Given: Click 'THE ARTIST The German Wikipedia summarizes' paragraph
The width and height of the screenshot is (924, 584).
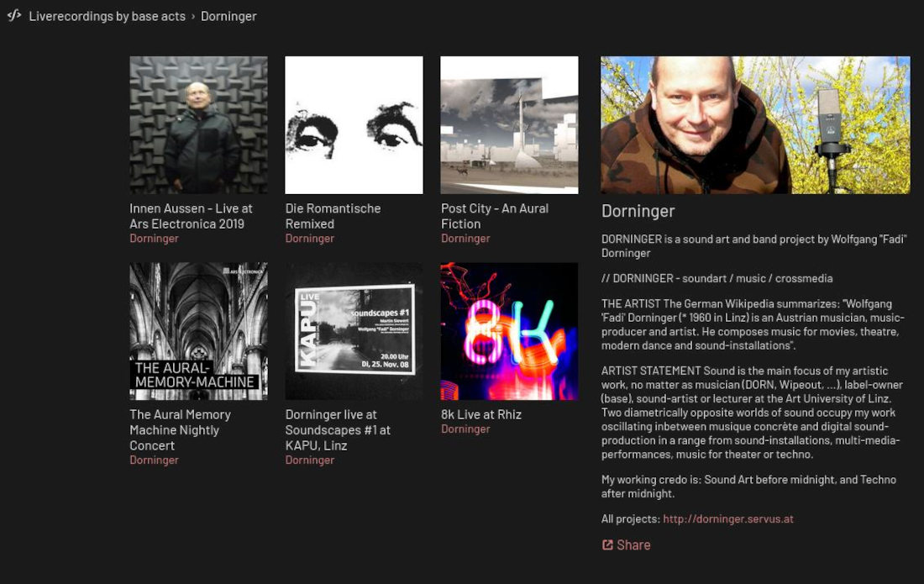Looking at the screenshot, I should pos(753,324).
